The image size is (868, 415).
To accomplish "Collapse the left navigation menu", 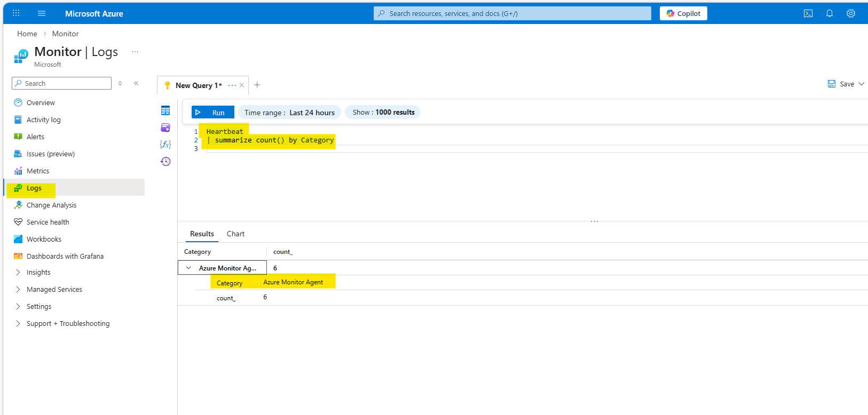I will click(x=136, y=83).
